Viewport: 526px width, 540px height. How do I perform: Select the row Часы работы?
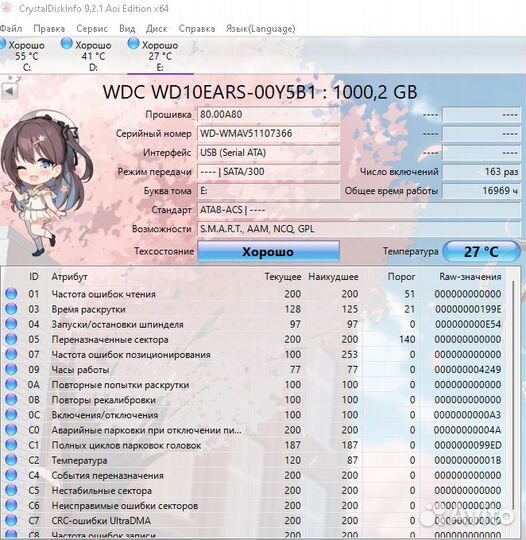[x=253, y=370]
